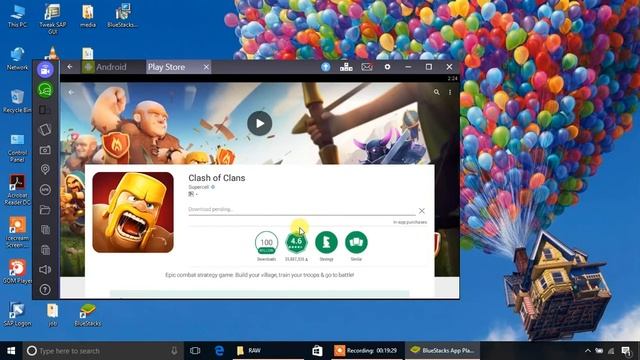Open the green chat bubble icon in sidebar
The image size is (640, 360).
click(x=45, y=89)
